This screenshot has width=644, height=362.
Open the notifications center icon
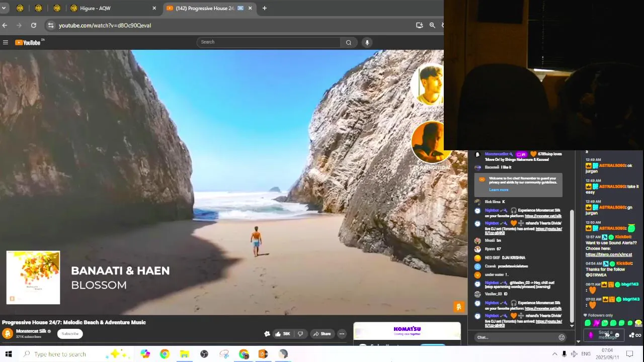[x=629, y=354]
